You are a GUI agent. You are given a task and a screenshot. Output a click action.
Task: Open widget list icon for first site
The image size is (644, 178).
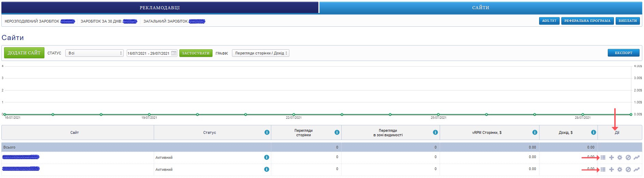(x=603, y=157)
